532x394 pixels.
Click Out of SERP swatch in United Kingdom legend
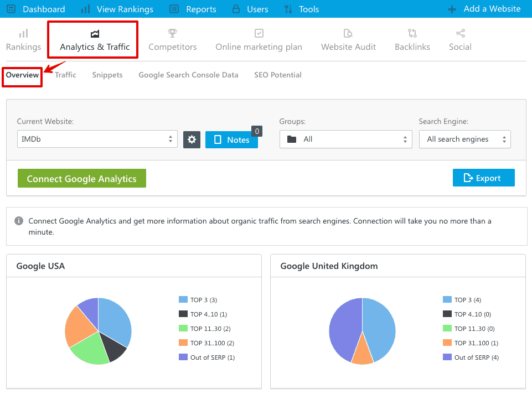[x=447, y=357]
